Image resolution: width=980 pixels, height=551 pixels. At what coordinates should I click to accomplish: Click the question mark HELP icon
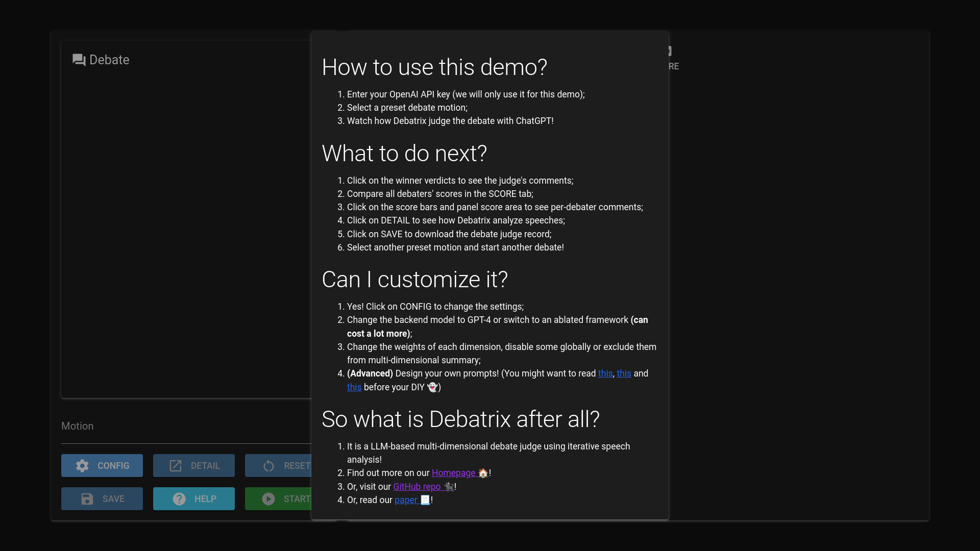tap(179, 499)
